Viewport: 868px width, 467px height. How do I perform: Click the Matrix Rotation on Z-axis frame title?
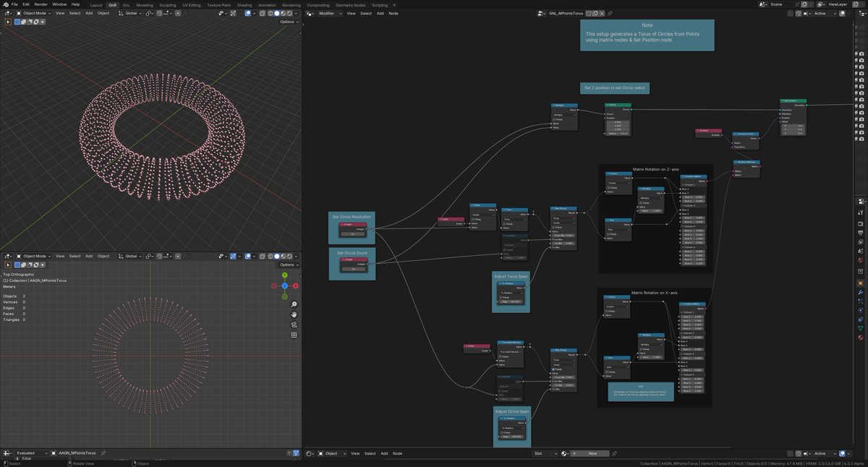click(x=655, y=168)
